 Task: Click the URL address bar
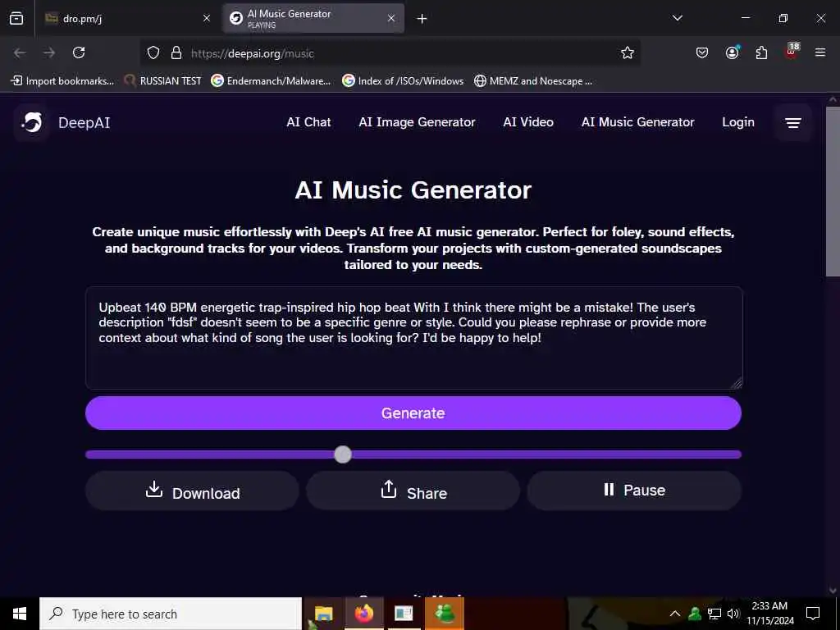click(x=391, y=53)
